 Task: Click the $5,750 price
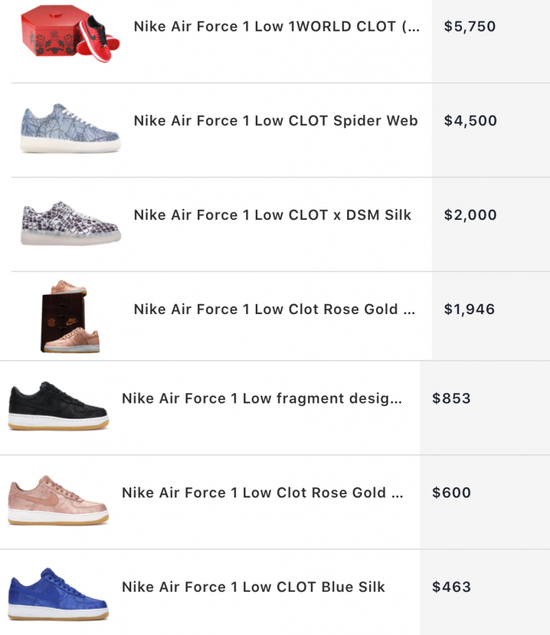point(470,27)
